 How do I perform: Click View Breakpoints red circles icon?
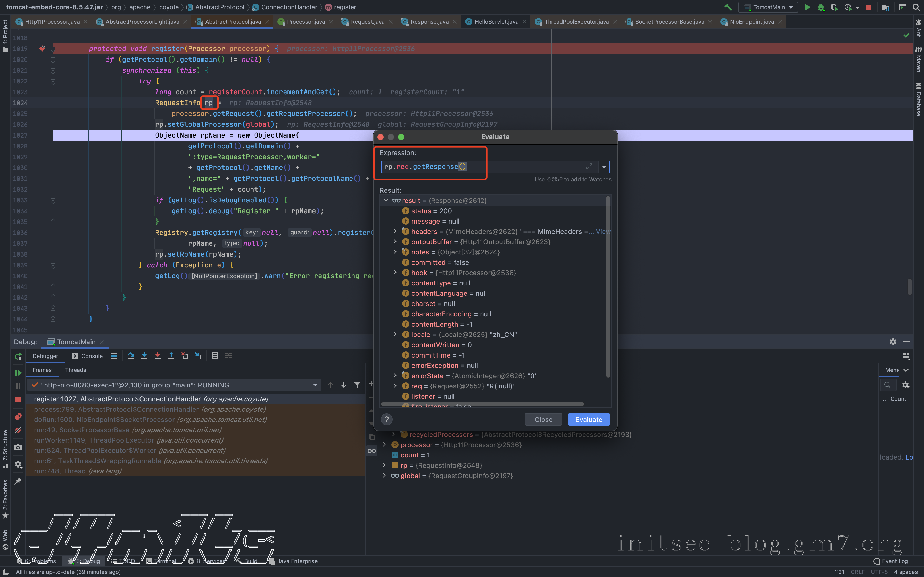coord(18,416)
